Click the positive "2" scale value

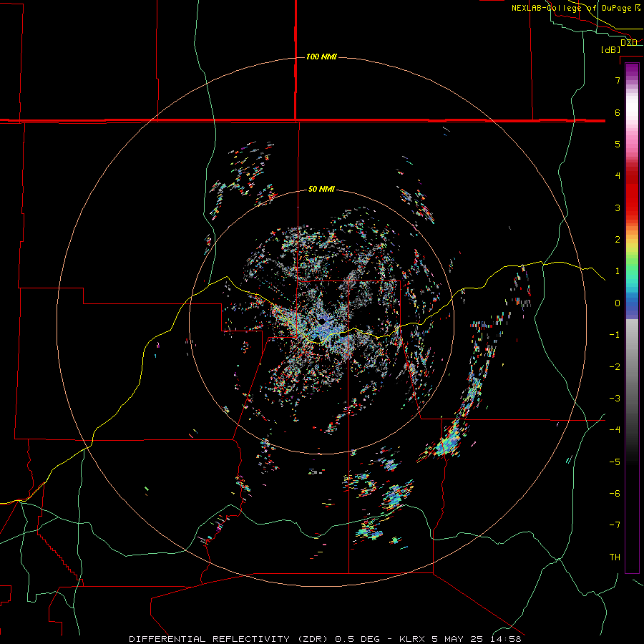[618, 240]
